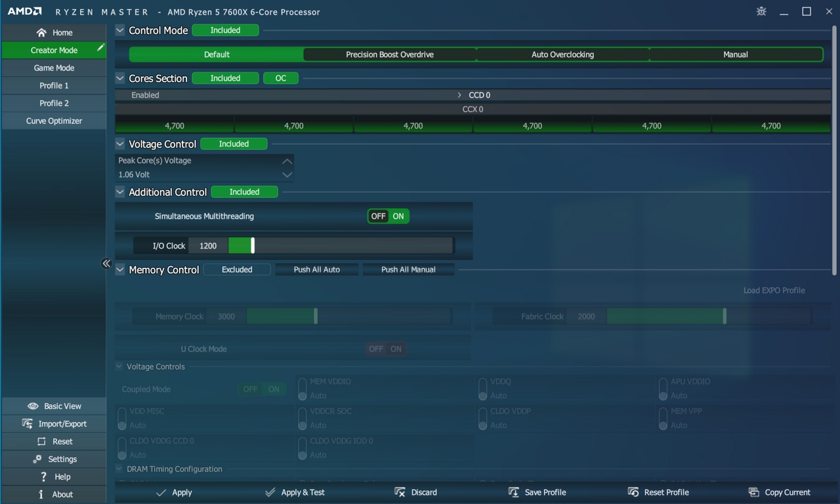Toggle Control Mode Included button
The height and width of the screenshot is (504, 840).
[x=225, y=30]
